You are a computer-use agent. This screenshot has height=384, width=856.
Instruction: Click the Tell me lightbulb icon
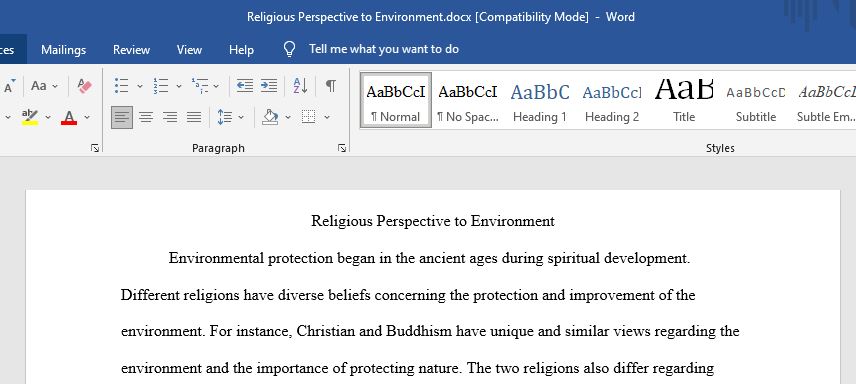pos(289,50)
